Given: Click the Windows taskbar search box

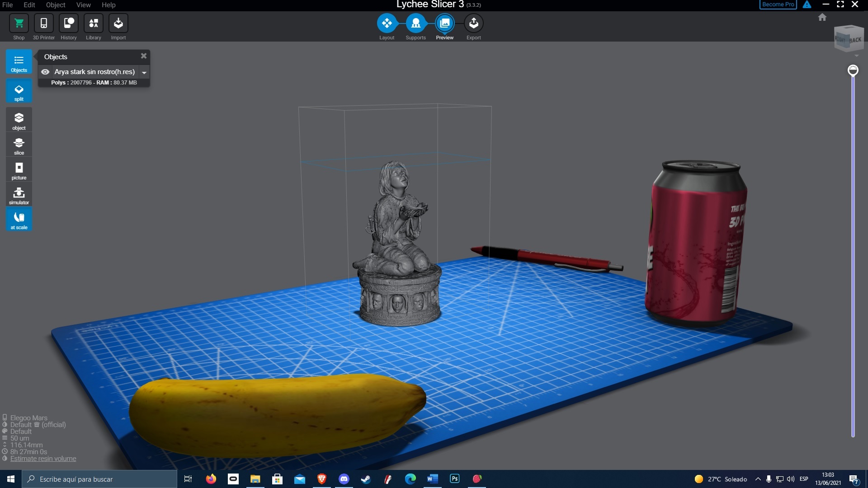Looking at the screenshot, I should click(x=99, y=479).
